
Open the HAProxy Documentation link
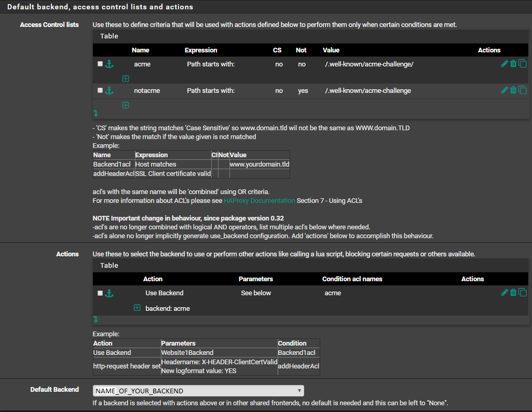259,200
